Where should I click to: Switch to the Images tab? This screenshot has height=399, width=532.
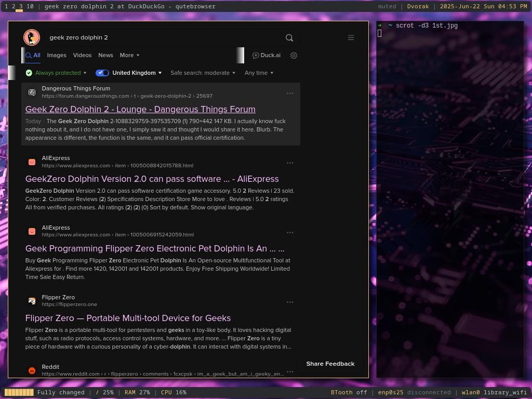point(57,55)
